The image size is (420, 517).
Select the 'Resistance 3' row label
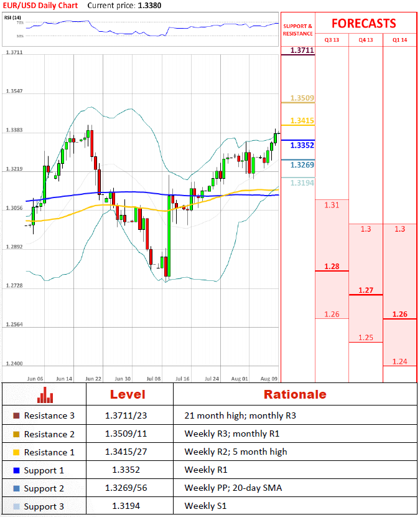(x=49, y=415)
